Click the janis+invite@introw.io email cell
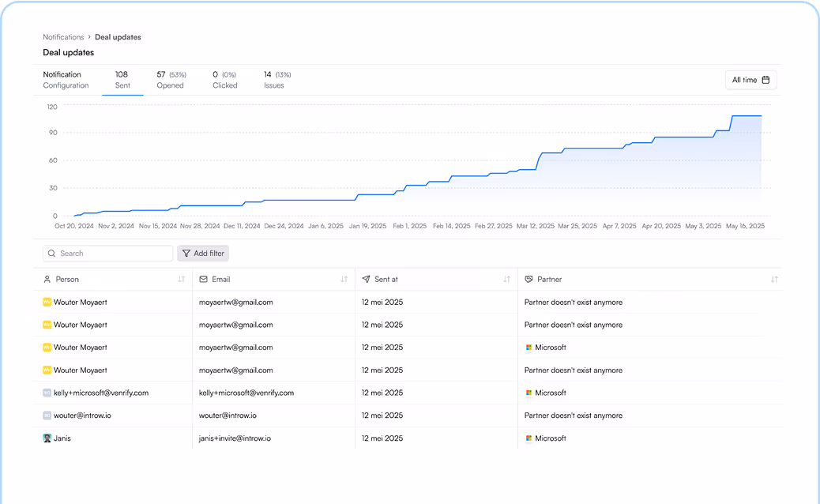Screen dimensions: 820x504 pyautogui.click(x=235, y=438)
